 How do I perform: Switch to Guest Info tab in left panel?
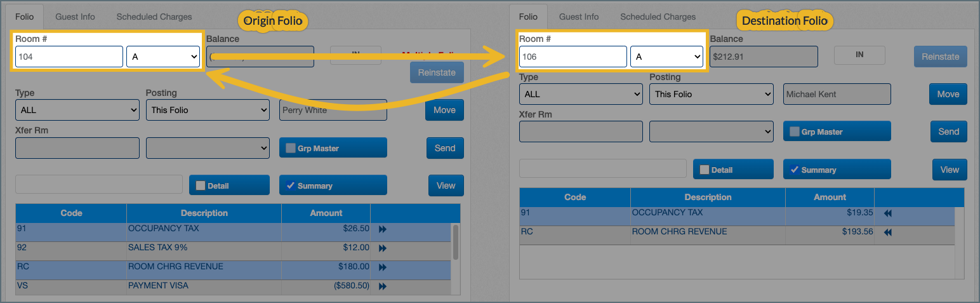[75, 17]
